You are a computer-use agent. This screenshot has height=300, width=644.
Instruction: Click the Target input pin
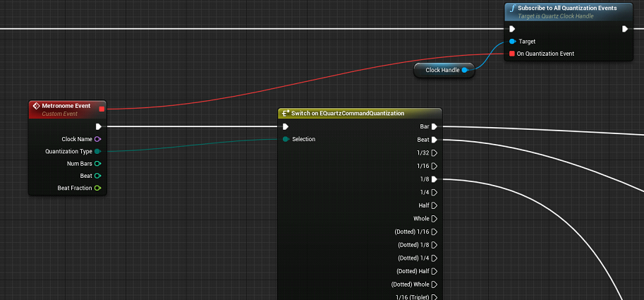point(512,42)
